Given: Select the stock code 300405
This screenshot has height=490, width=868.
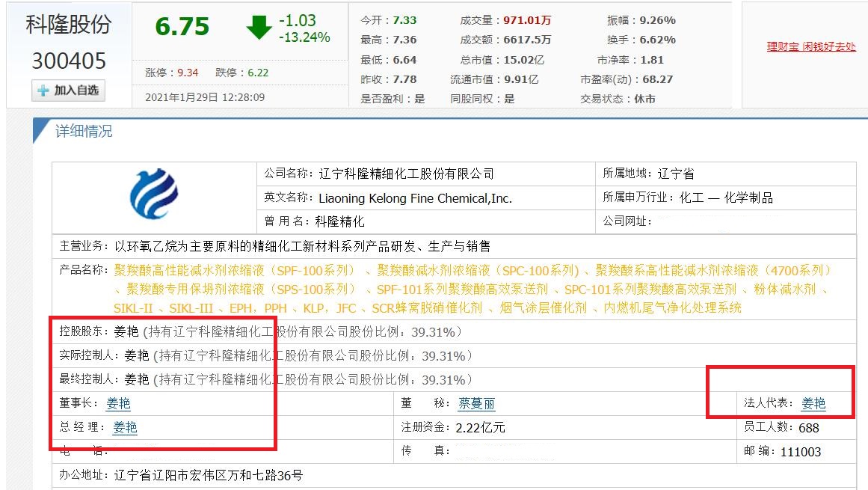Looking at the screenshot, I should point(69,61).
